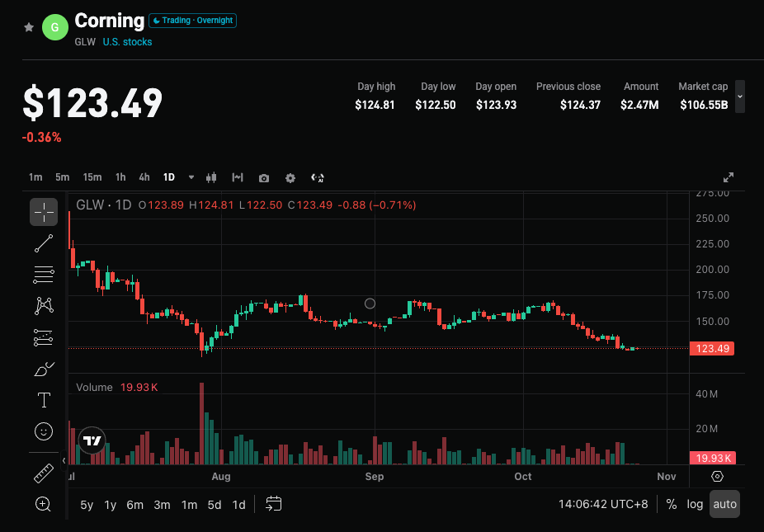The height and width of the screenshot is (532, 764).
Task: Collapse the drawing toolbar arrow
Action: click(x=64, y=461)
